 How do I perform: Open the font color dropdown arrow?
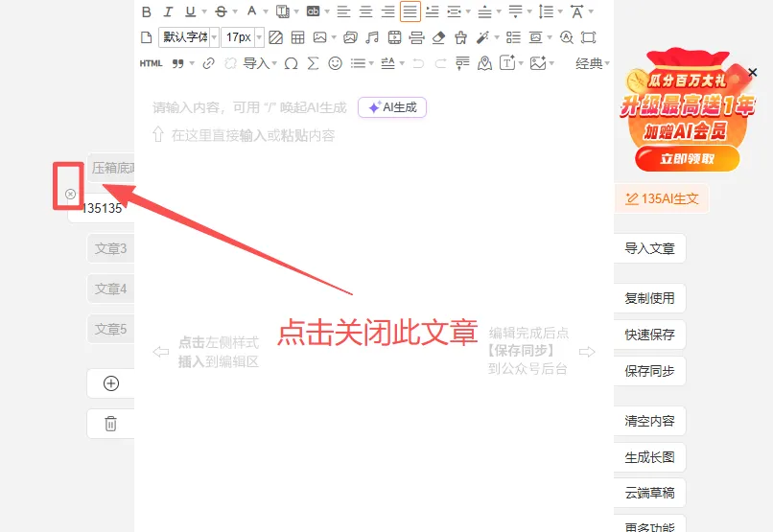[x=266, y=12]
